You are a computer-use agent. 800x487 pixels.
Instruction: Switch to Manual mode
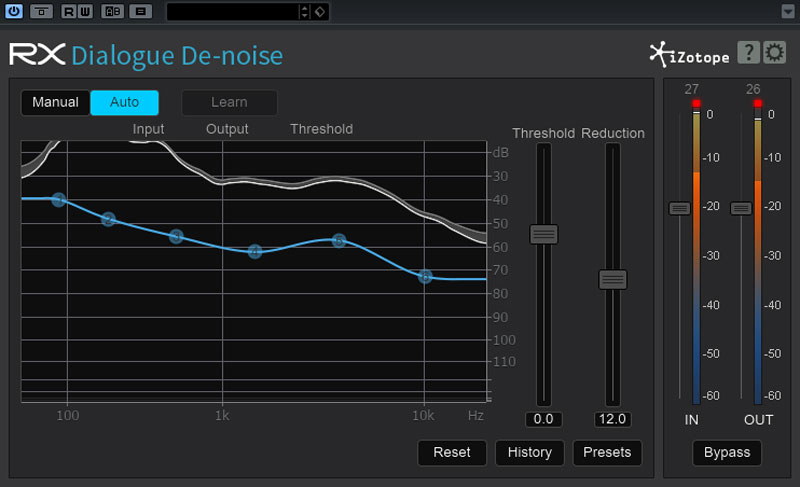coord(55,102)
